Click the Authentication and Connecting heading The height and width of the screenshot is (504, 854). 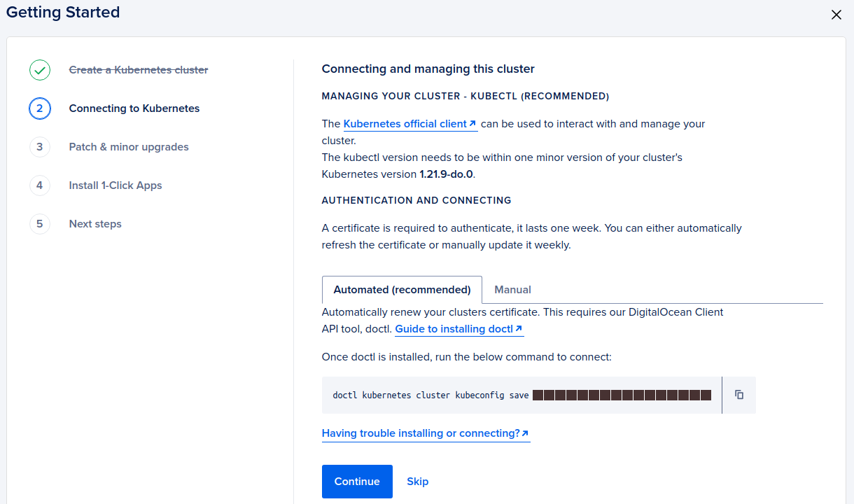tap(416, 200)
